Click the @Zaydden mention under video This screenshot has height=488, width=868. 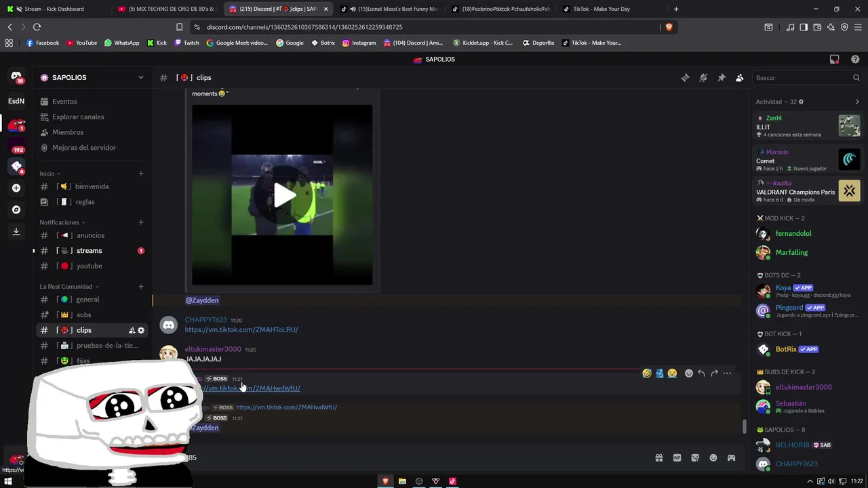click(x=202, y=300)
